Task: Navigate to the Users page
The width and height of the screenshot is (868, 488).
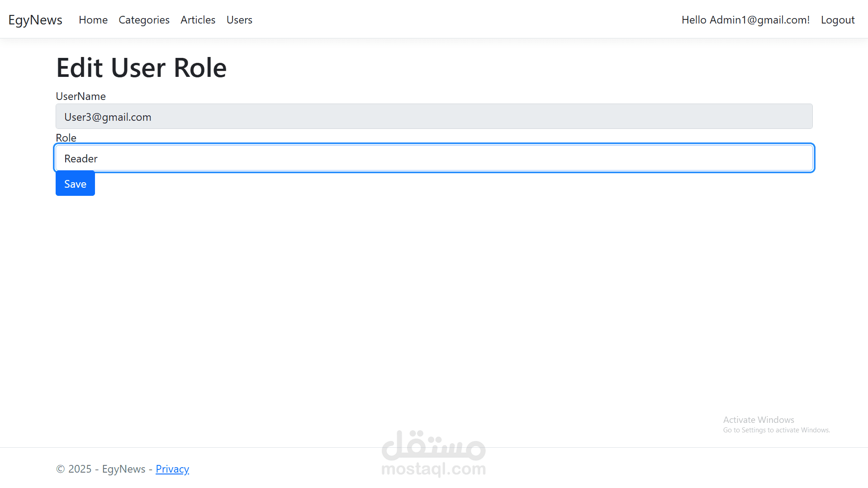Action: coord(239,20)
